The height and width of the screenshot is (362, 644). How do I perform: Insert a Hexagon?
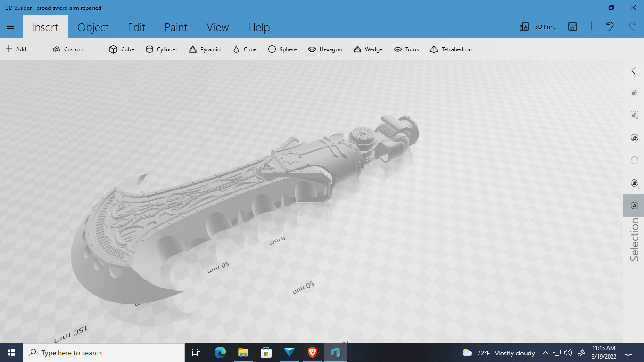pyautogui.click(x=325, y=49)
